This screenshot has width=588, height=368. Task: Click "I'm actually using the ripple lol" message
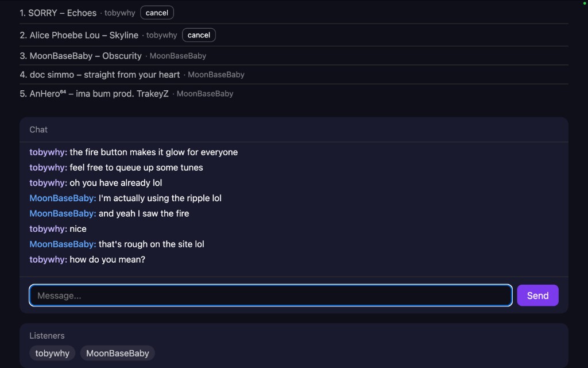coord(160,198)
